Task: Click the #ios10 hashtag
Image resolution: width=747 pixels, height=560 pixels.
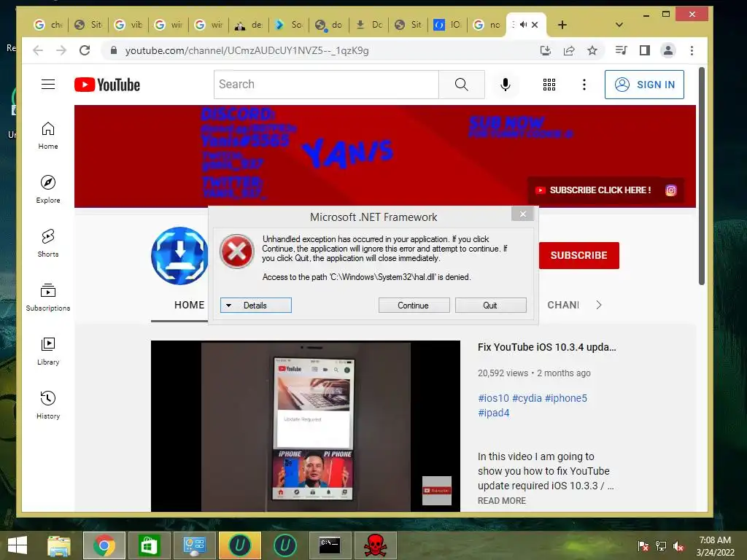Action: pos(493,398)
